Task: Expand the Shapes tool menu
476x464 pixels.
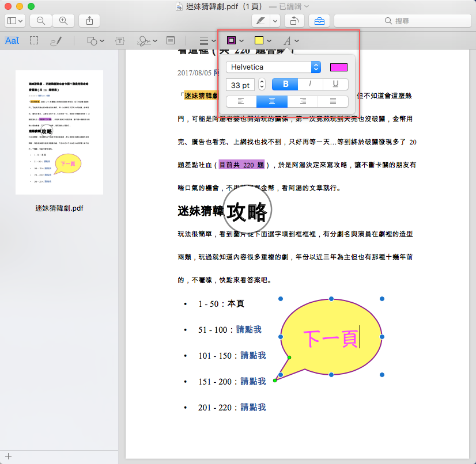Action: (96, 41)
